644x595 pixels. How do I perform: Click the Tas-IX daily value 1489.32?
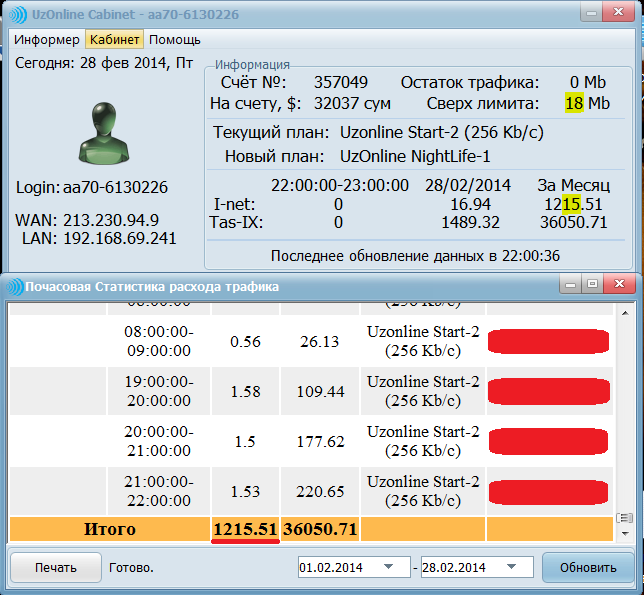coord(470,223)
